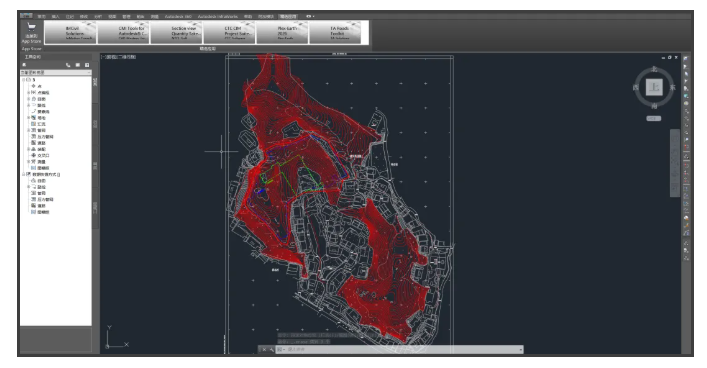Collapse the drawing root node in Prospector tree
Viewport: 707px width, 368px height.
pyautogui.click(x=24, y=80)
